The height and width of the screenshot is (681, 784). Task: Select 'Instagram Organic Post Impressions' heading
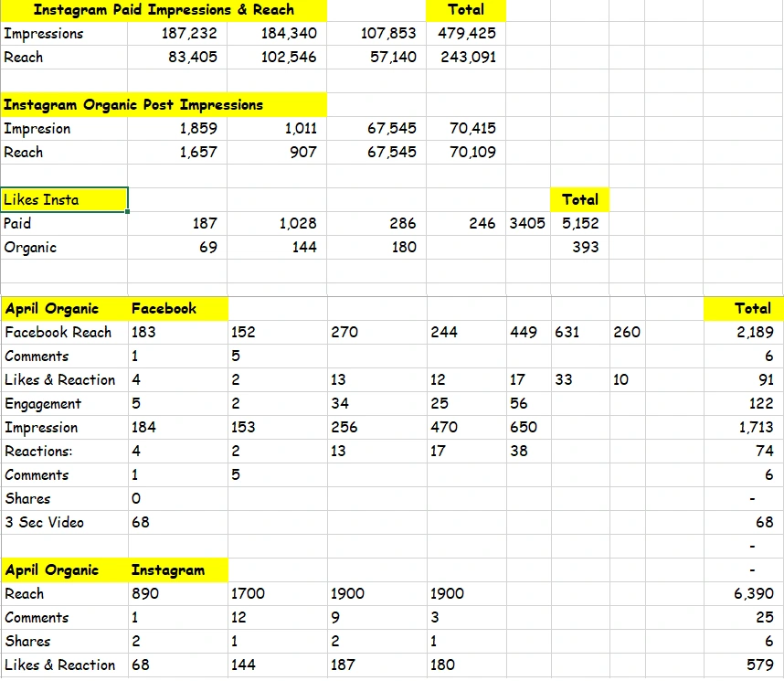(164, 105)
